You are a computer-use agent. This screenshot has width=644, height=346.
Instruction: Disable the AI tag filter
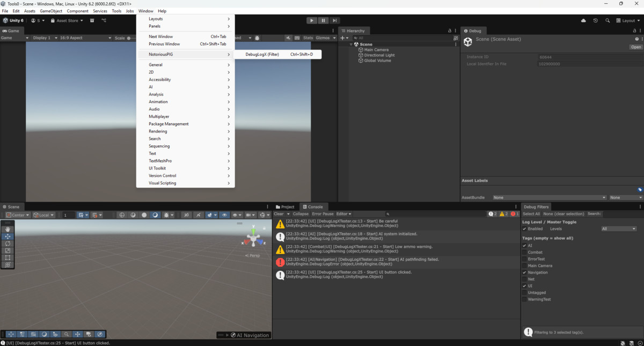(524, 246)
